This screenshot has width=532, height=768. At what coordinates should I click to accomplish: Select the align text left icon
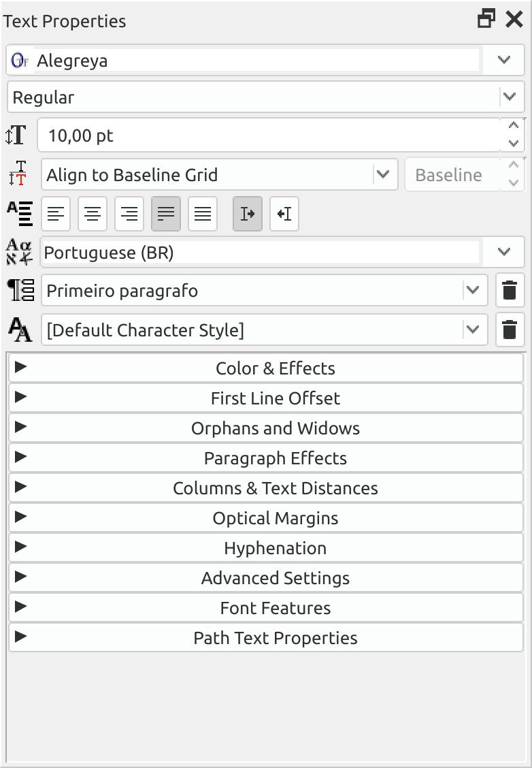[56, 214]
